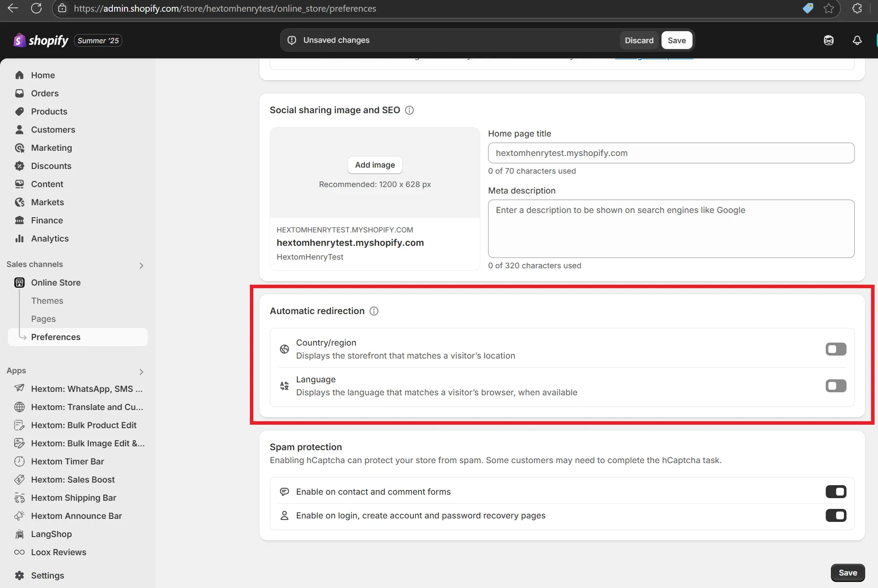The image size is (878, 588).
Task: Click the blue price tag icon in address bar
Action: coord(808,8)
